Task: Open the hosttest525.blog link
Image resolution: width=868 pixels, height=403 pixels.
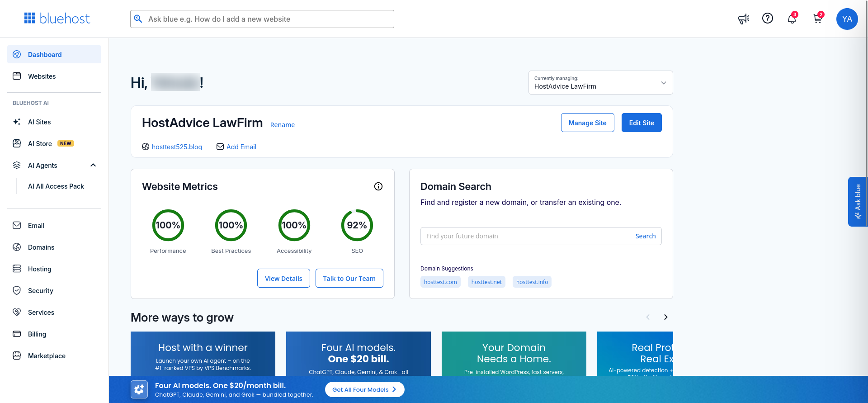Action: 177,147
